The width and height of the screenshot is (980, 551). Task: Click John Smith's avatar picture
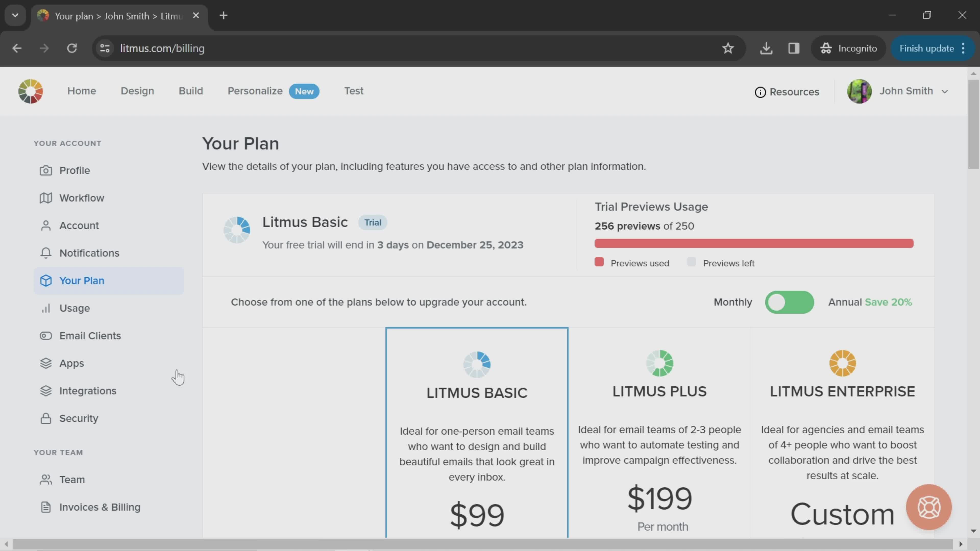pyautogui.click(x=859, y=91)
